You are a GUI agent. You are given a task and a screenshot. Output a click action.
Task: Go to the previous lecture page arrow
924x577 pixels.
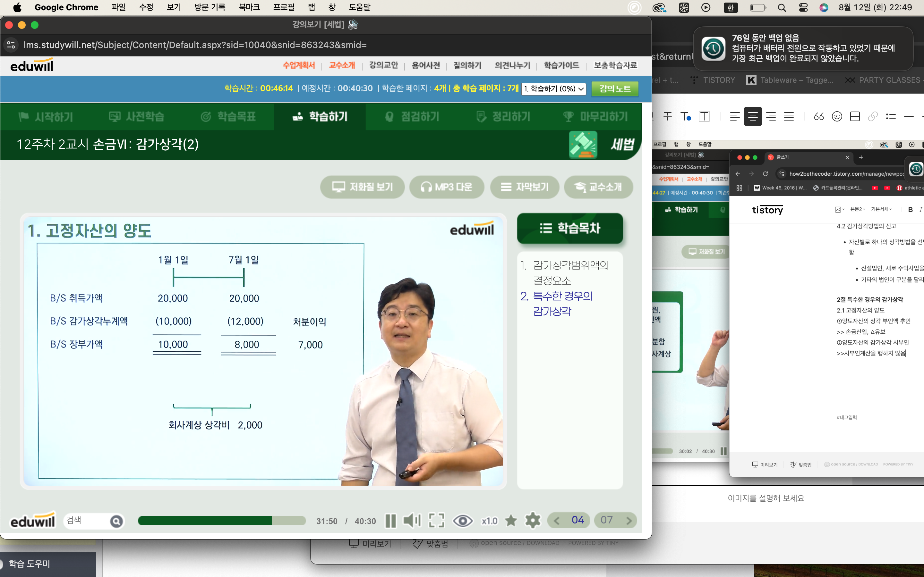click(x=557, y=521)
